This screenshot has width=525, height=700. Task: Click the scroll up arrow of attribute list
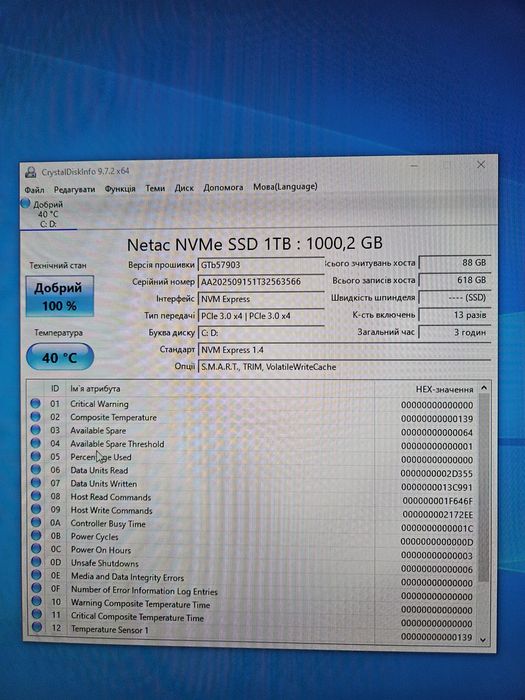coord(483,388)
